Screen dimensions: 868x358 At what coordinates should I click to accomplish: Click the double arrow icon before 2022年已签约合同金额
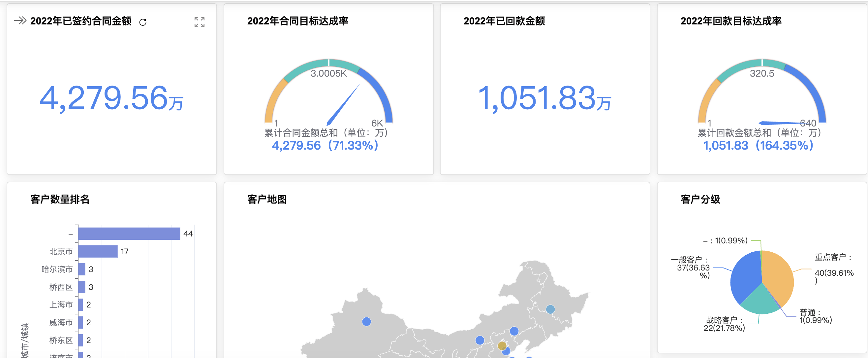point(20,20)
